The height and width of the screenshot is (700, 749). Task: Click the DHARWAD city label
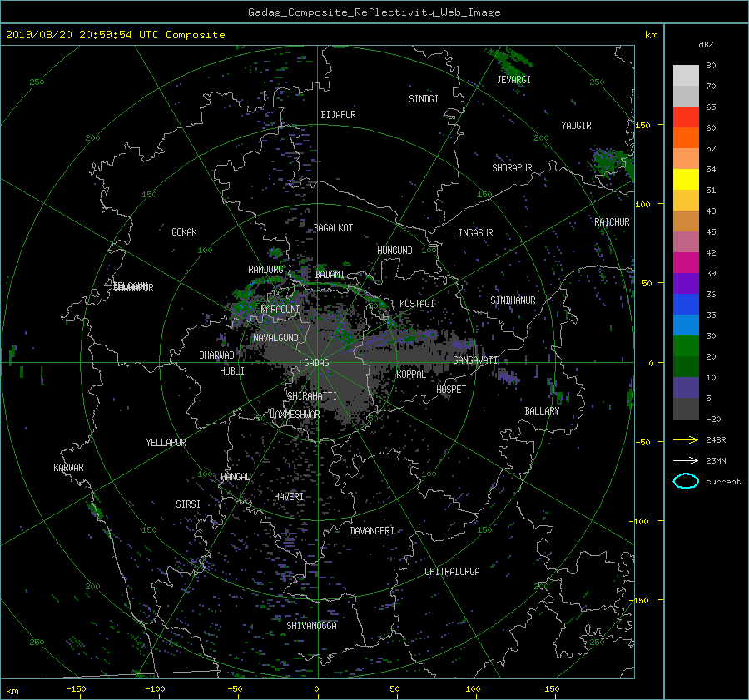pos(217,355)
